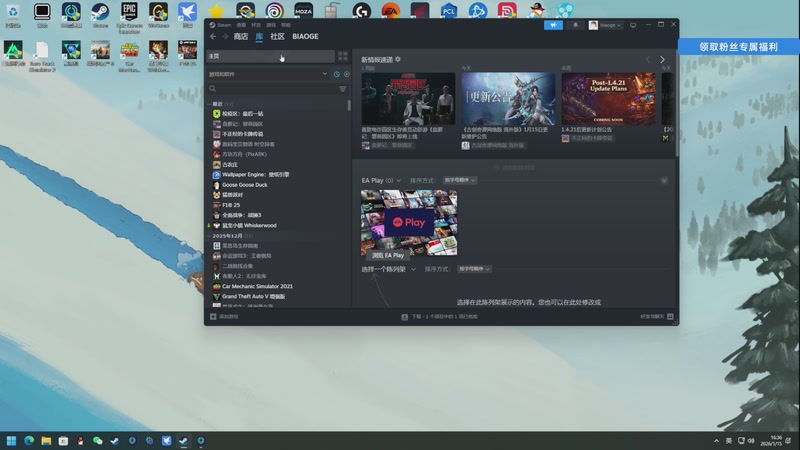Open the 更新公告 news thumbnail
This screenshot has height=450, width=800.
[508, 98]
